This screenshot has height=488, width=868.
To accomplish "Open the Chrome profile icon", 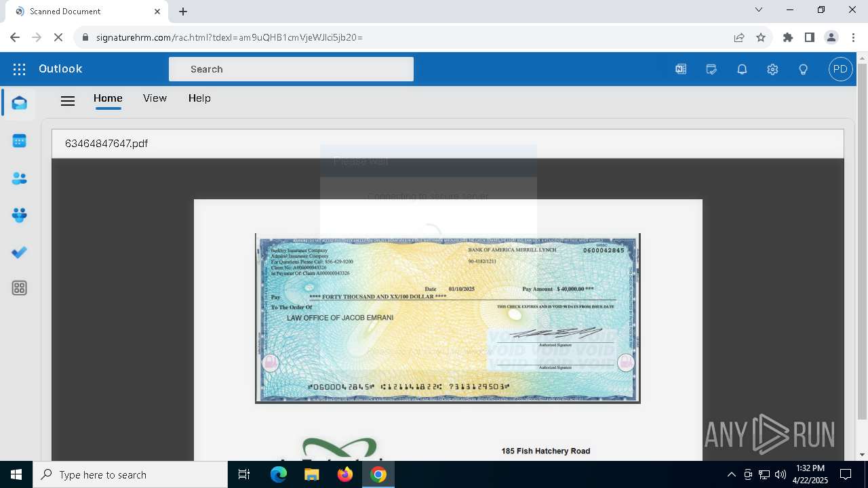I will (x=831, y=37).
